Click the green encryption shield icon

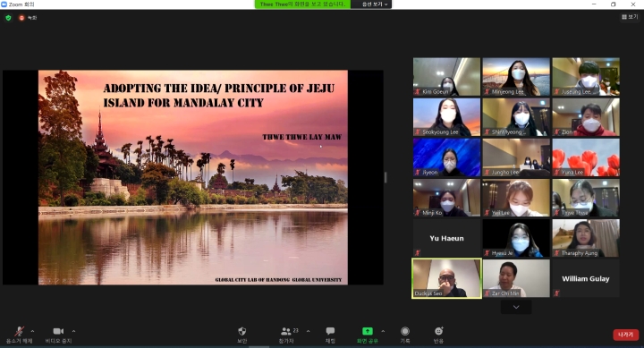coord(8,18)
